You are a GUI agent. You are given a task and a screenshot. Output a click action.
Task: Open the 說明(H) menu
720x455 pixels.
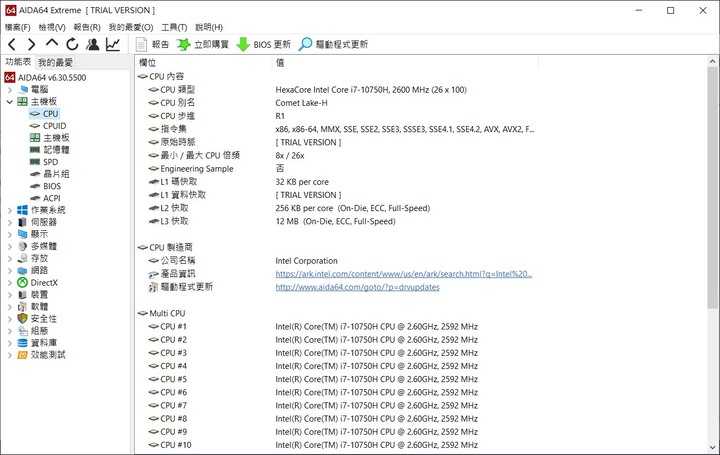[209, 27]
